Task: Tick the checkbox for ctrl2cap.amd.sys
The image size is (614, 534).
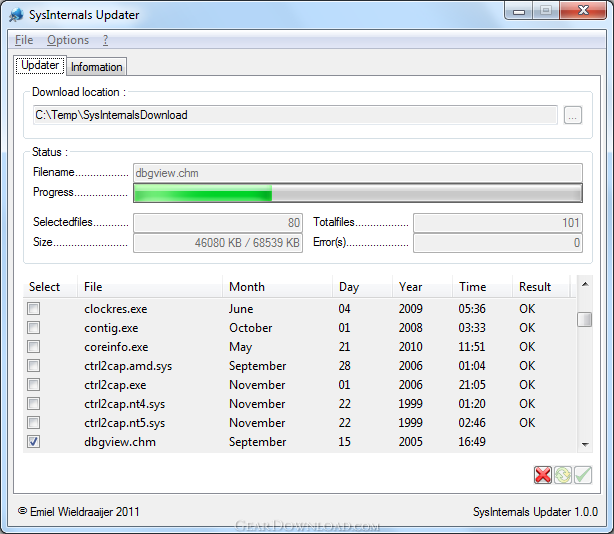Action: click(34, 366)
